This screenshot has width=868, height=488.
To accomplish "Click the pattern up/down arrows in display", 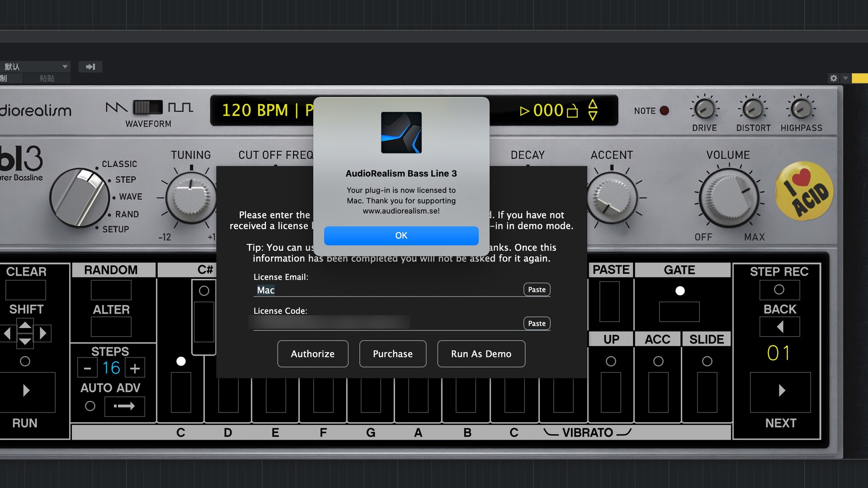I will tap(593, 110).
